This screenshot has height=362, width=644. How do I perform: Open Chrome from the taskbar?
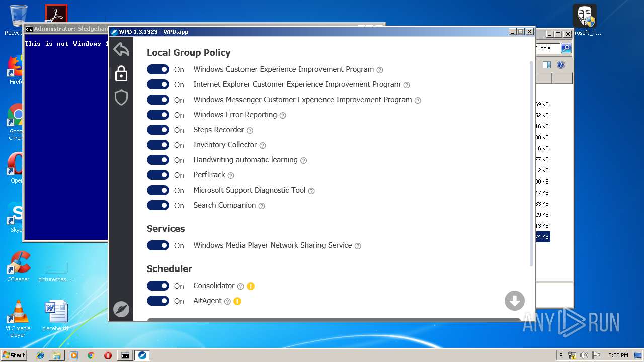[91, 355]
